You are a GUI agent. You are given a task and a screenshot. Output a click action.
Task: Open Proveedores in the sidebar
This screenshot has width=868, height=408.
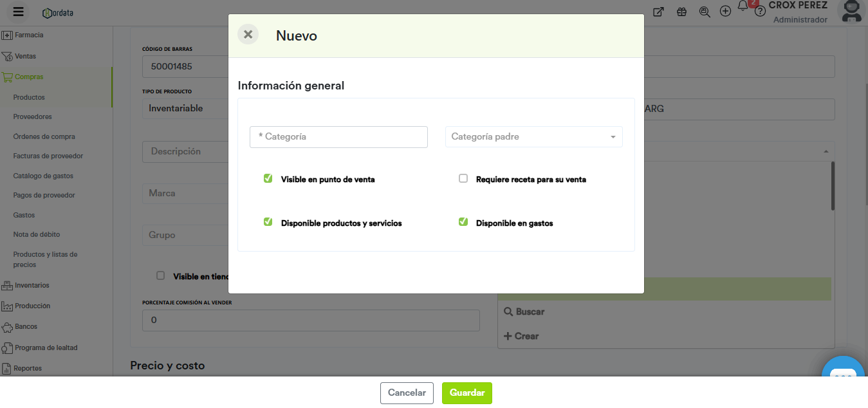click(32, 117)
